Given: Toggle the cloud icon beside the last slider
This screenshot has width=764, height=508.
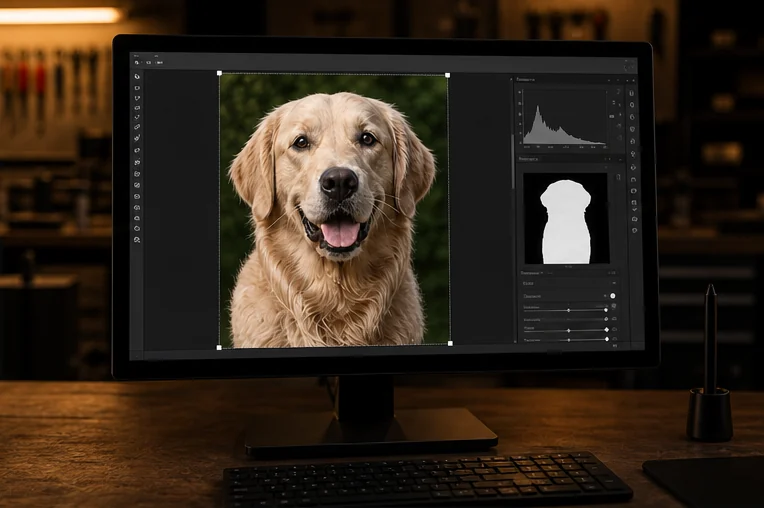Looking at the screenshot, I should [615, 339].
